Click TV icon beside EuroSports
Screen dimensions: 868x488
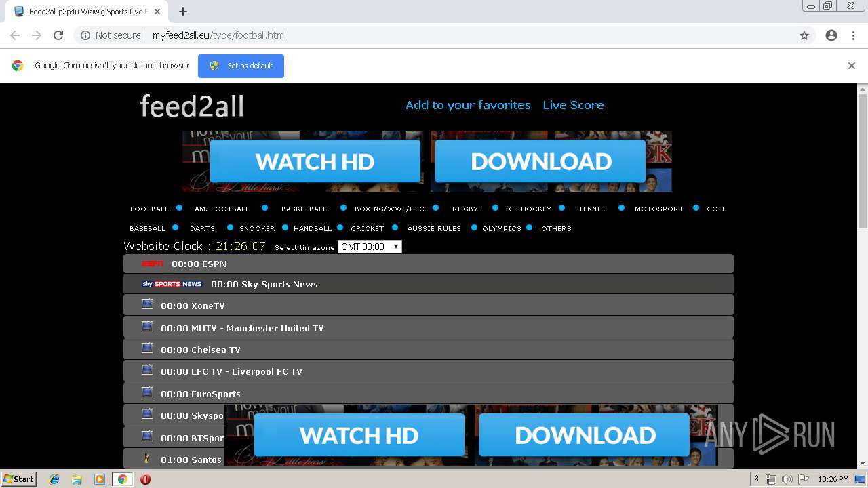[147, 392]
